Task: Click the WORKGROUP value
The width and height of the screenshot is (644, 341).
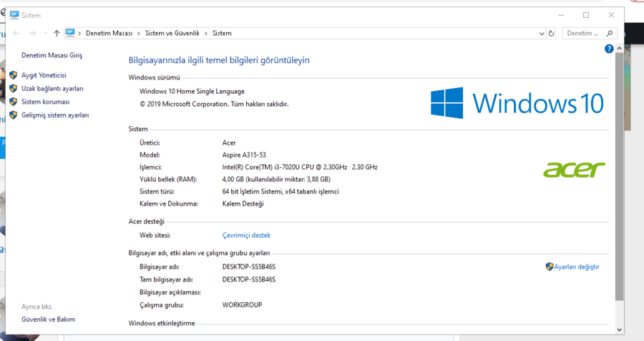Action: (242, 305)
